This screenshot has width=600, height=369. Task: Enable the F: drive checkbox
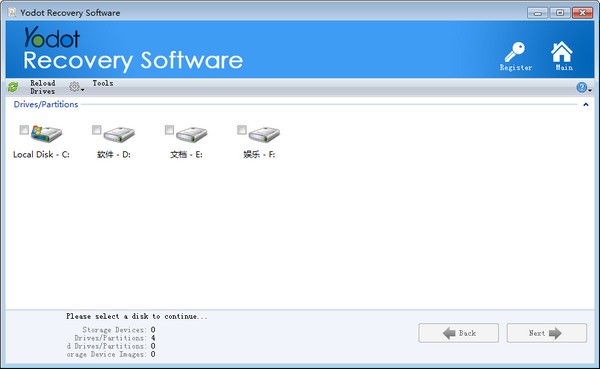pyautogui.click(x=242, y=130)
